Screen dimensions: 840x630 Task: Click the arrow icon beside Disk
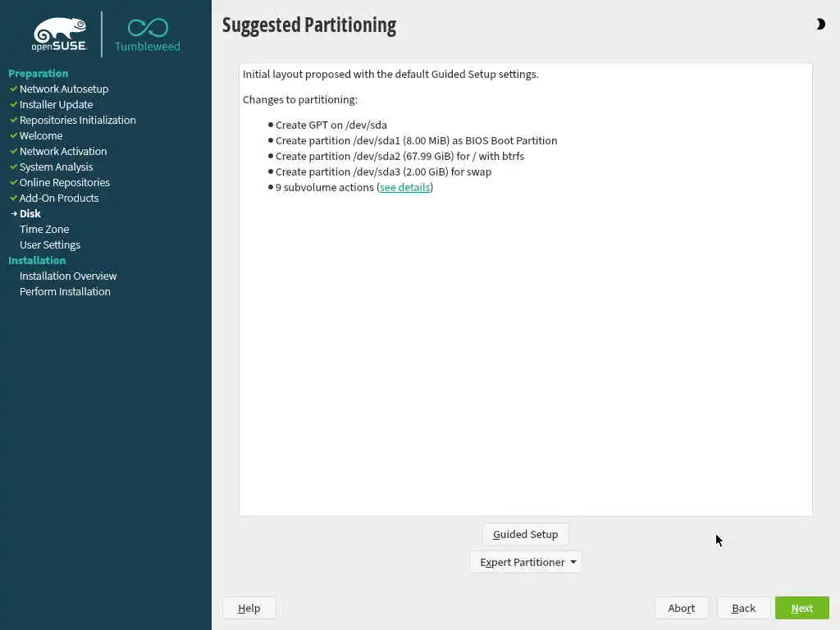pyautogui.click(x=14, y=213)
